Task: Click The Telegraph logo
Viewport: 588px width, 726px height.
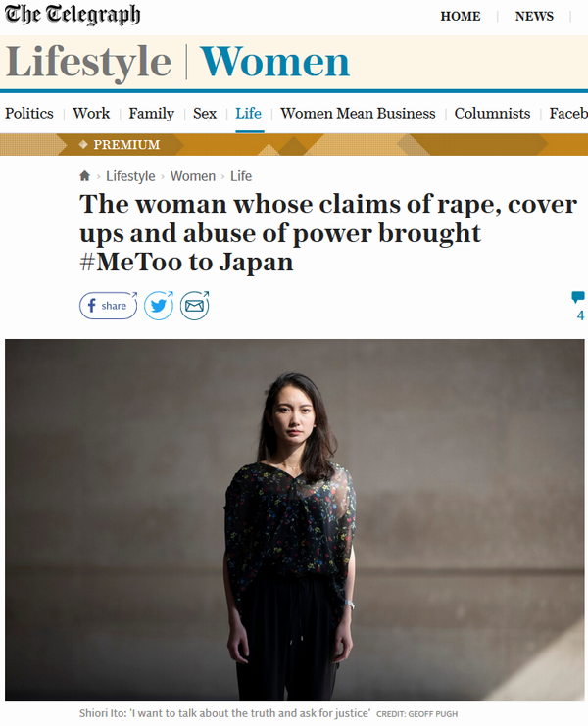Action: (73, 15)
